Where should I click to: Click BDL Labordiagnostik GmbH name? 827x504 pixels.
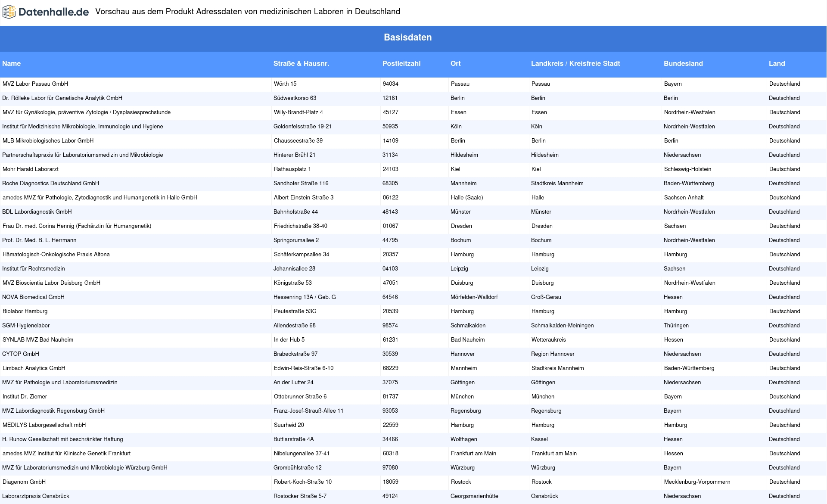tap(37, 212)
